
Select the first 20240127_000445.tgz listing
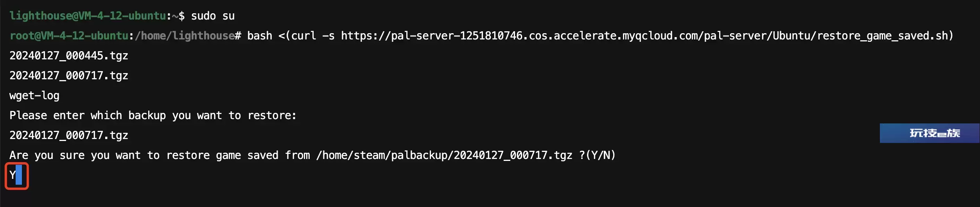pyautogui.click(x=69, y=56)
